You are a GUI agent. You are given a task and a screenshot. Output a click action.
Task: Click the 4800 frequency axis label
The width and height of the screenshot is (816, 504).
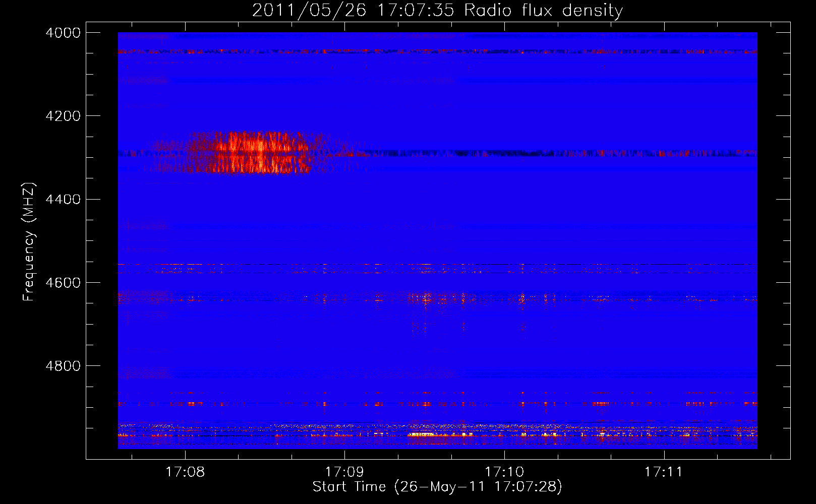[x=63, y=366]
